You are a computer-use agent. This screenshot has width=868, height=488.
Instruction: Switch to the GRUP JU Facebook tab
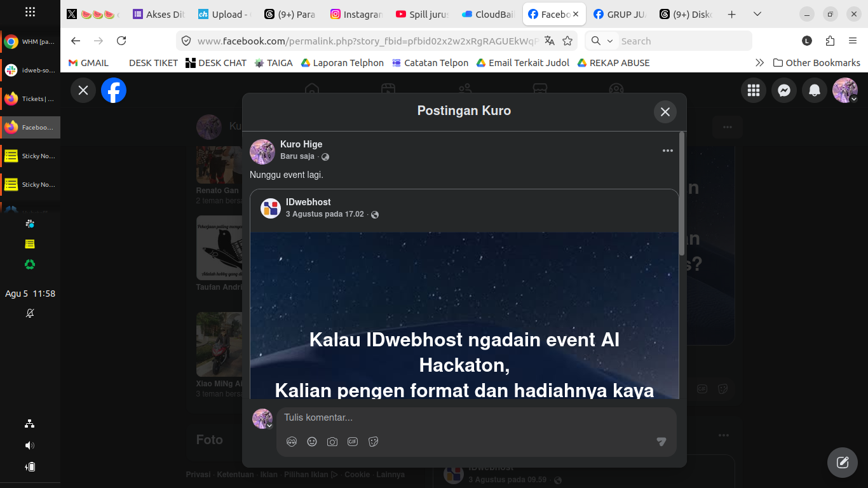[x=620, y=14]
